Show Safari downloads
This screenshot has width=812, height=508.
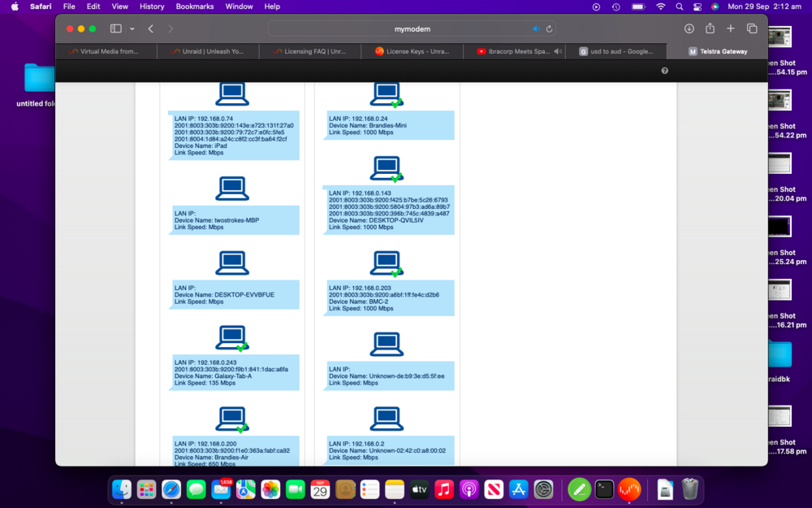click(x=689, y=28)
